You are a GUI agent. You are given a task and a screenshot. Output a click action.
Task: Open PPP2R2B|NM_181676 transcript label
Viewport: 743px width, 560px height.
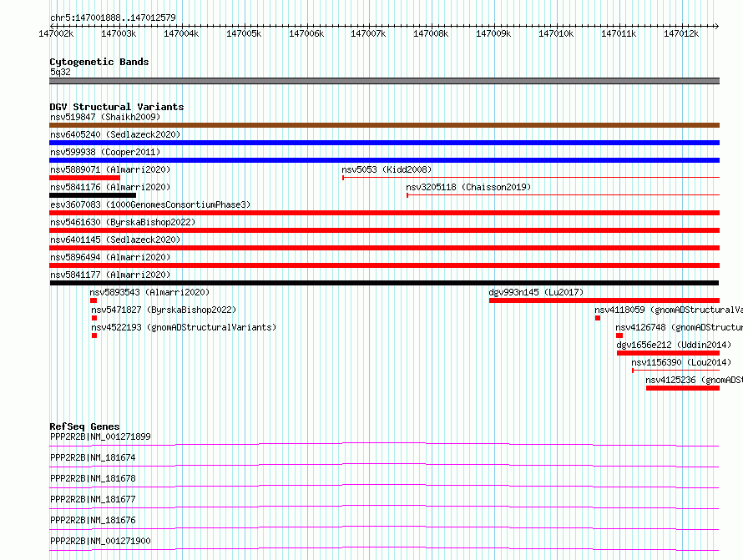coord(93,520)
